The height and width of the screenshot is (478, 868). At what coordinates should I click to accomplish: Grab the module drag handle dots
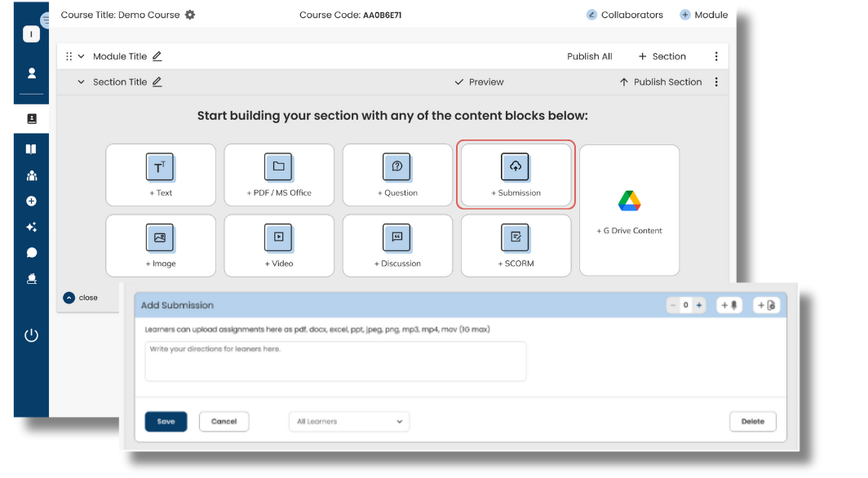click(x=69, y=56)
